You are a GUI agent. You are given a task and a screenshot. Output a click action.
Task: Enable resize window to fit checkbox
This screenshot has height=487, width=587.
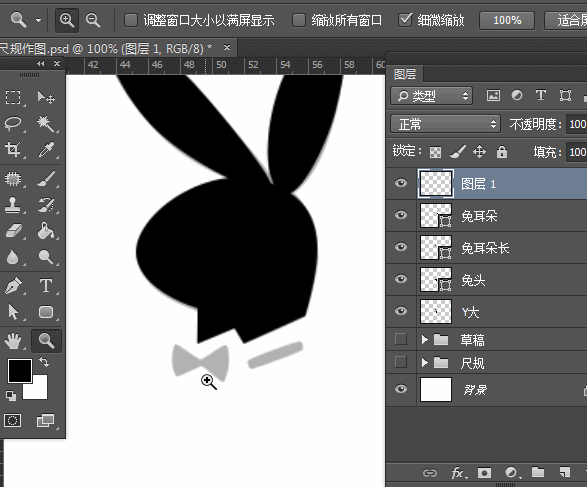coord(131,20)
